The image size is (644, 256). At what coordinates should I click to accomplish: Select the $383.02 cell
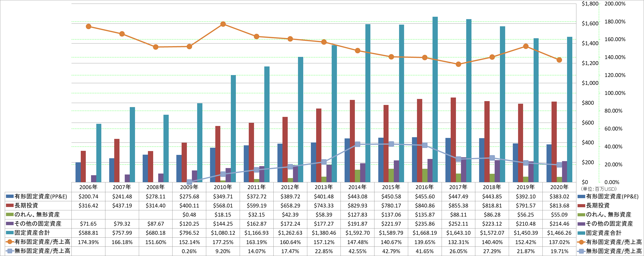coord(559,196)
